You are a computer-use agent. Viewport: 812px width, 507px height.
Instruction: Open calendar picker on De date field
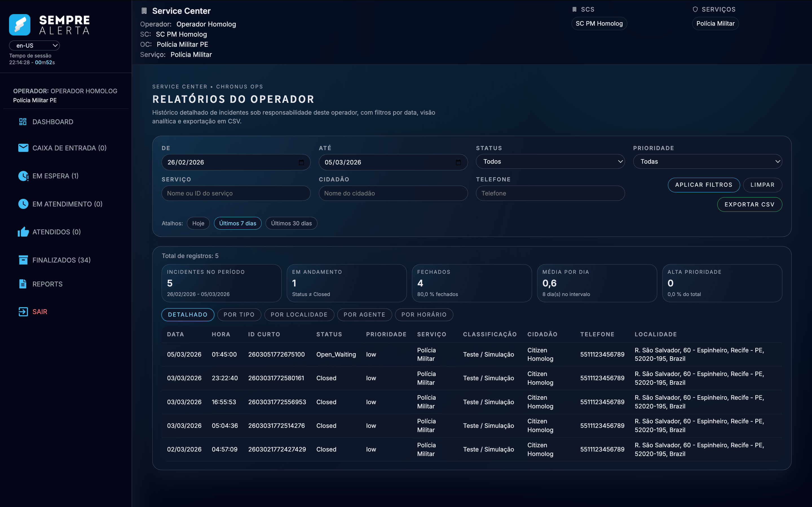(301, 162)
